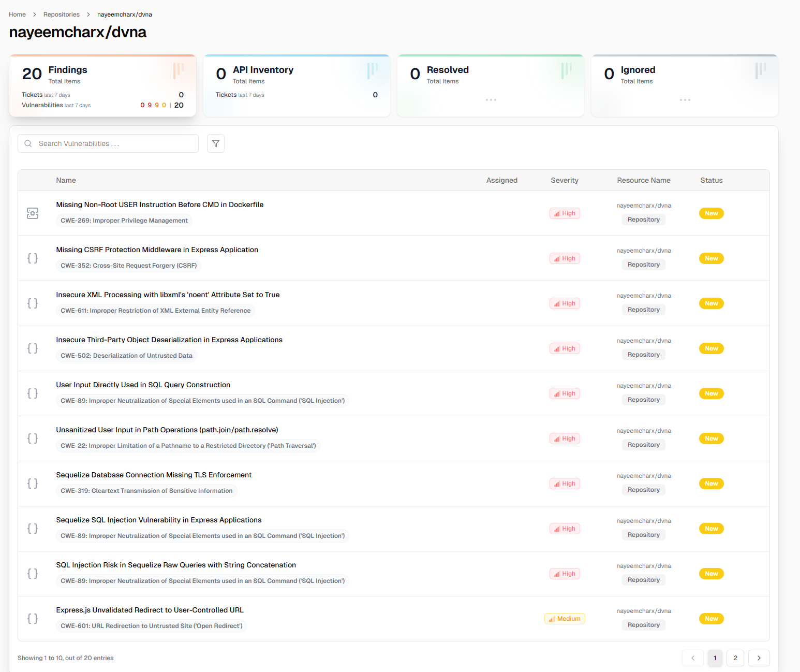The width and height of the screenshot is (800, 672).
Task: Navigate to Home via the breadcrumb
Action: click(17, 14)
